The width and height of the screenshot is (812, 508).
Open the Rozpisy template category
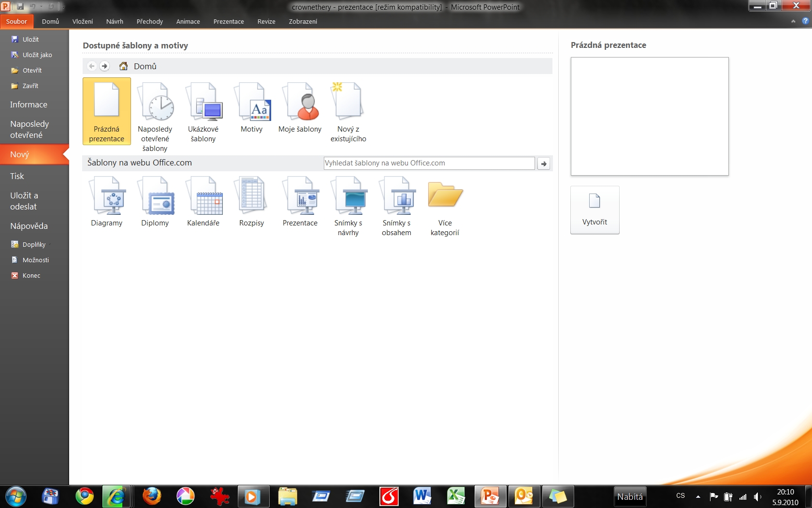click(251, 201)
